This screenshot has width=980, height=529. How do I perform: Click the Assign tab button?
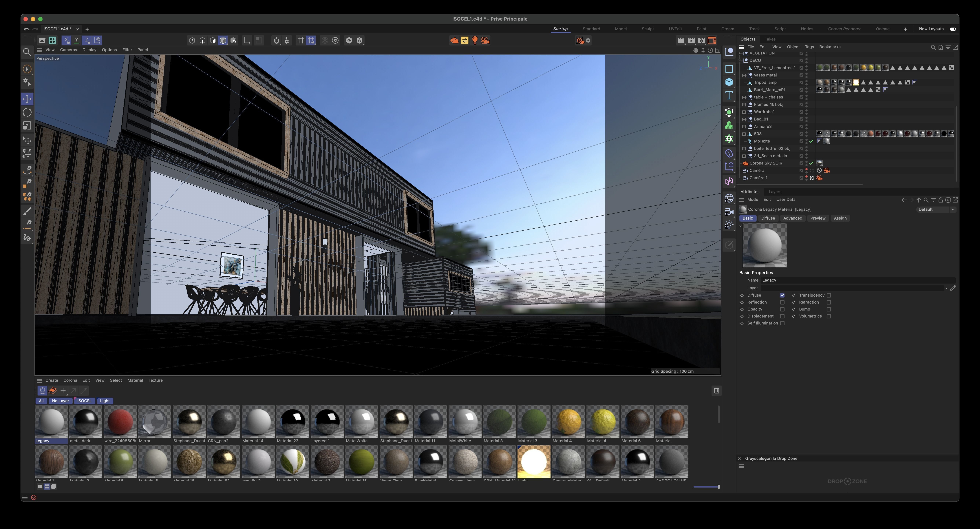point(840,218)
